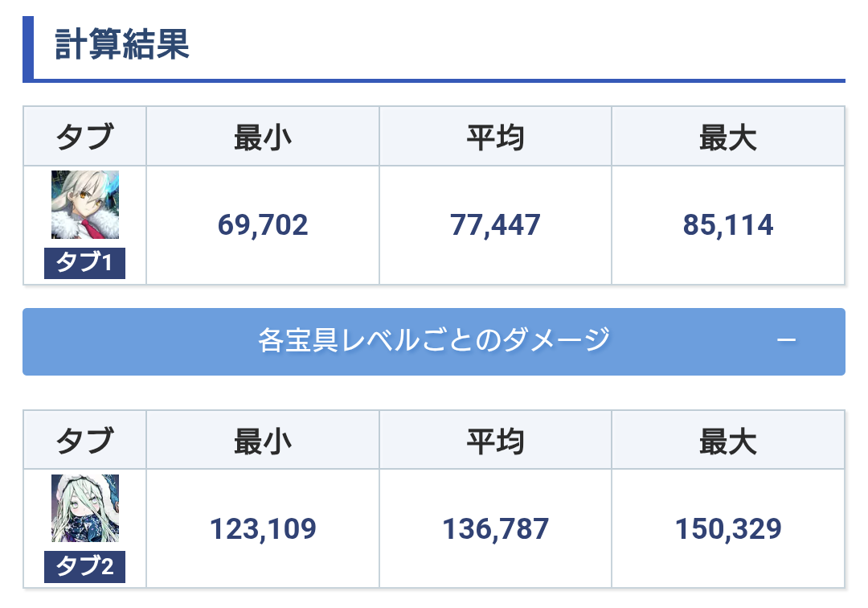Click the minus icon on the blue bar
The image size is (868, 608).
tap(787, 341)
